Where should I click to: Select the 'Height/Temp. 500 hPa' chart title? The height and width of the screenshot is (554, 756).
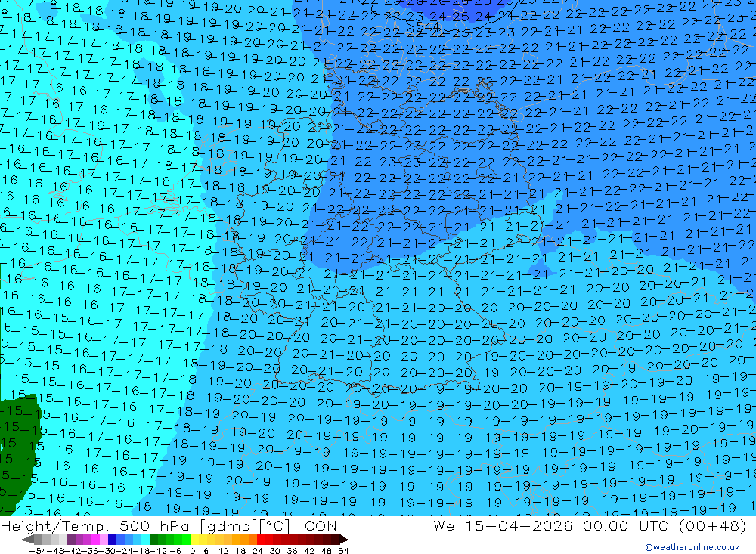97,526
